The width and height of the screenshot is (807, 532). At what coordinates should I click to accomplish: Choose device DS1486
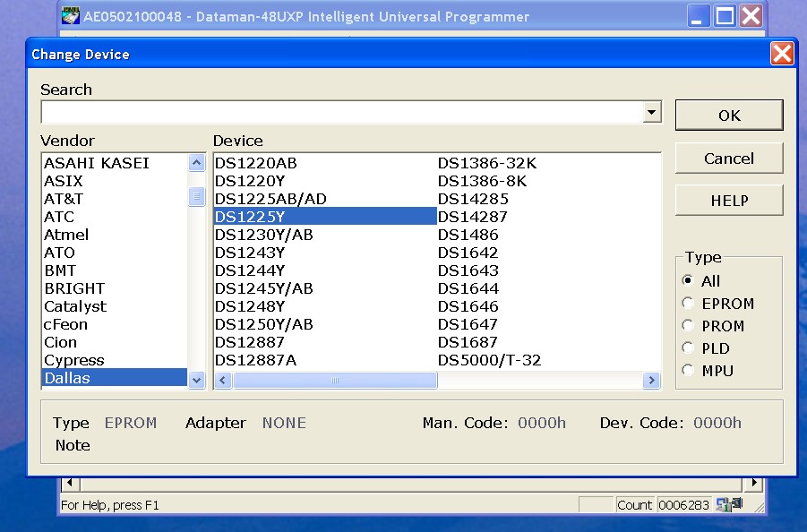(549, 235)
